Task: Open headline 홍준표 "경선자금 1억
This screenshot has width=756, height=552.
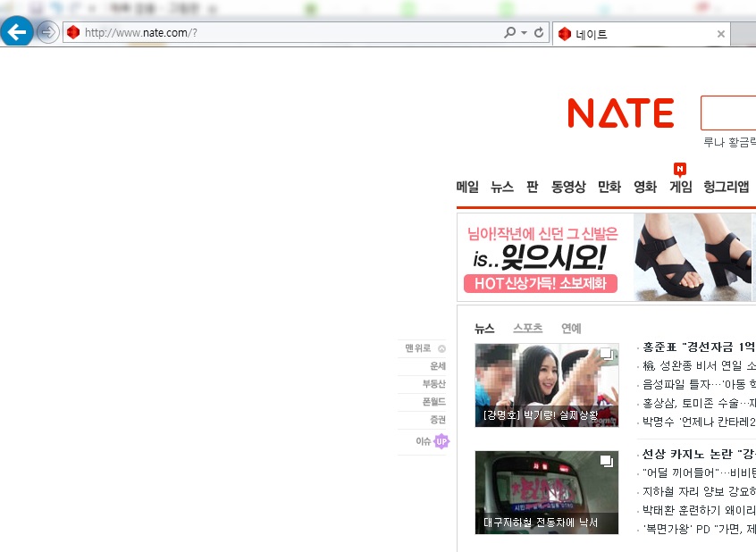Action: point(699,347)
